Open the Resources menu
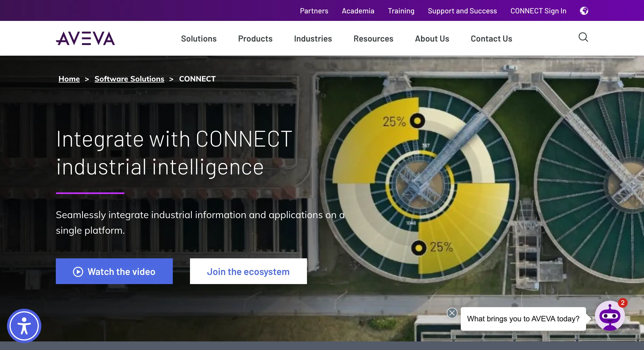Screen dimensions: 644x350 [x=373, y=39]
